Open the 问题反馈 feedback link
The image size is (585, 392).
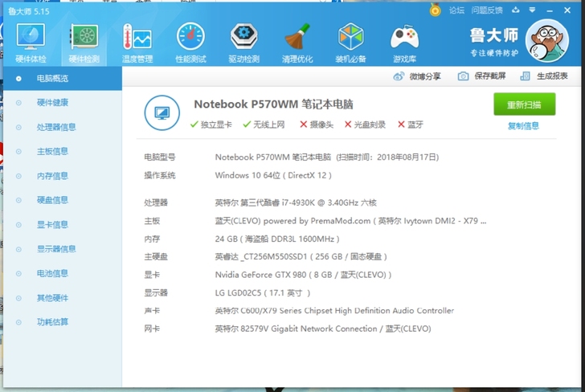coord(487,10)
